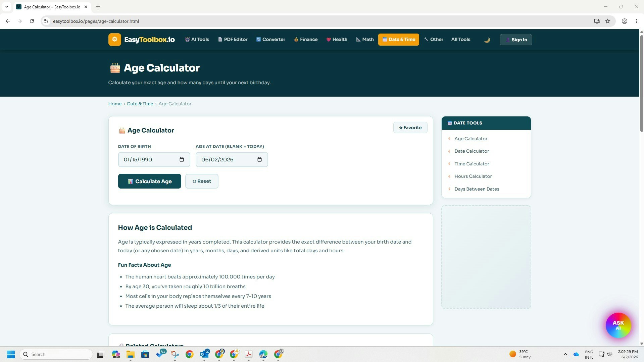Open a new browser tab
This screenshot has width=644, height=362.
pos(98,7)
